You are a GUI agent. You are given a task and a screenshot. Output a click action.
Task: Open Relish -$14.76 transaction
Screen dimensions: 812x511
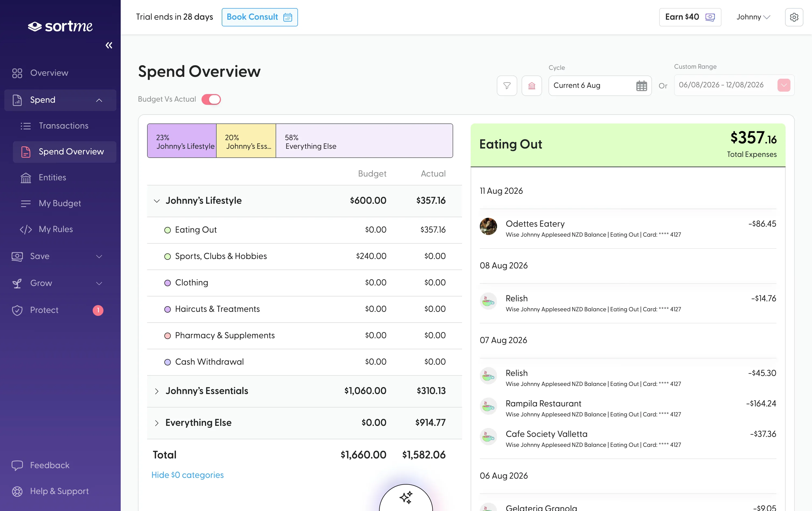pos(628,303)
